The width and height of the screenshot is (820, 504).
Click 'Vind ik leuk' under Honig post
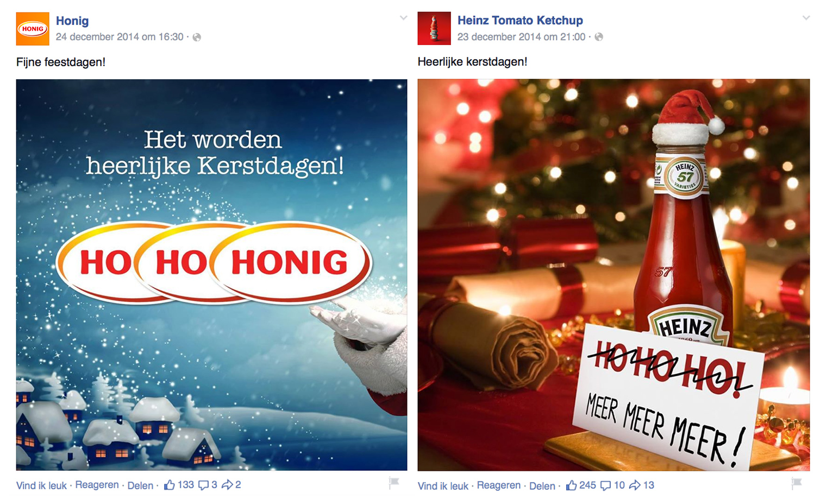click(41, 486)
